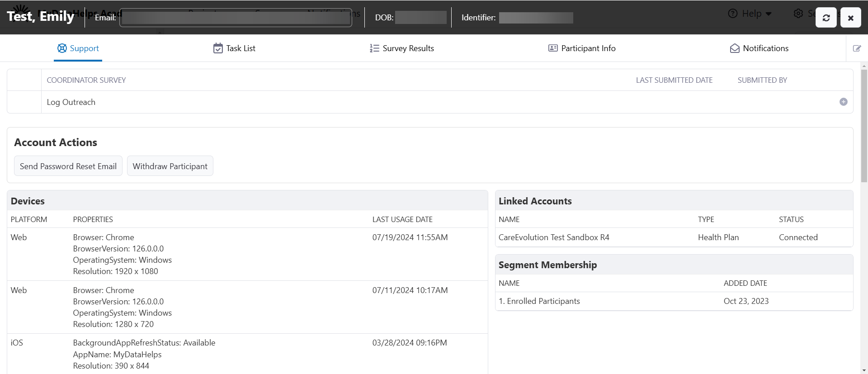This screenshot has height=374, width=868.
Task: Send Password Reset Email to participant
Action: click(68, 166)
